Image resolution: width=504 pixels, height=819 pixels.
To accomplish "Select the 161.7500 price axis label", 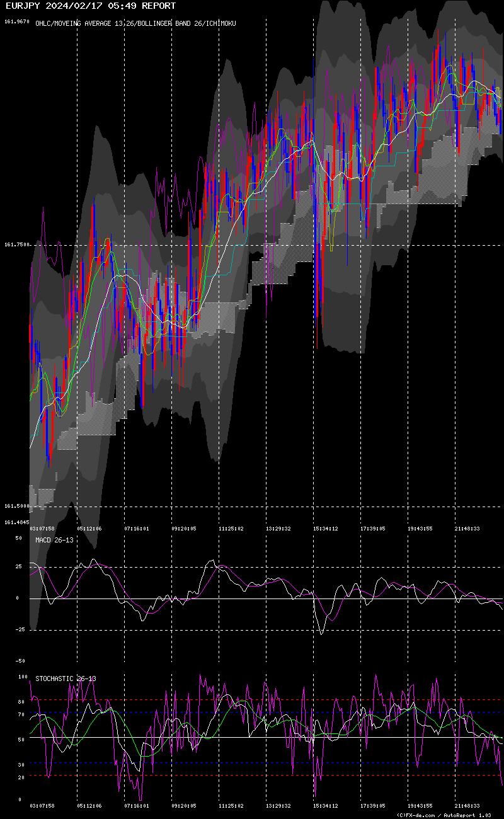I will pyautogui.click(x=17, y=244).
